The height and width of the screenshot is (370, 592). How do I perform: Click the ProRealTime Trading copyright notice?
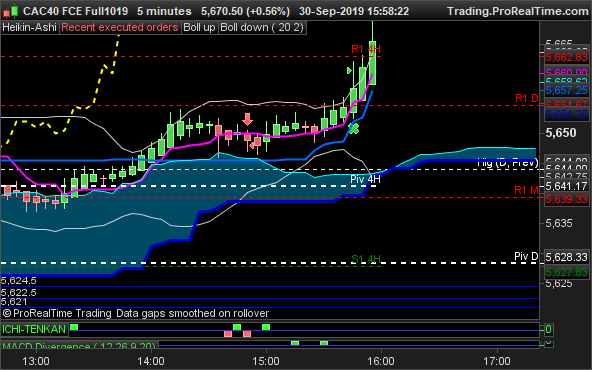tap(136, 313)
